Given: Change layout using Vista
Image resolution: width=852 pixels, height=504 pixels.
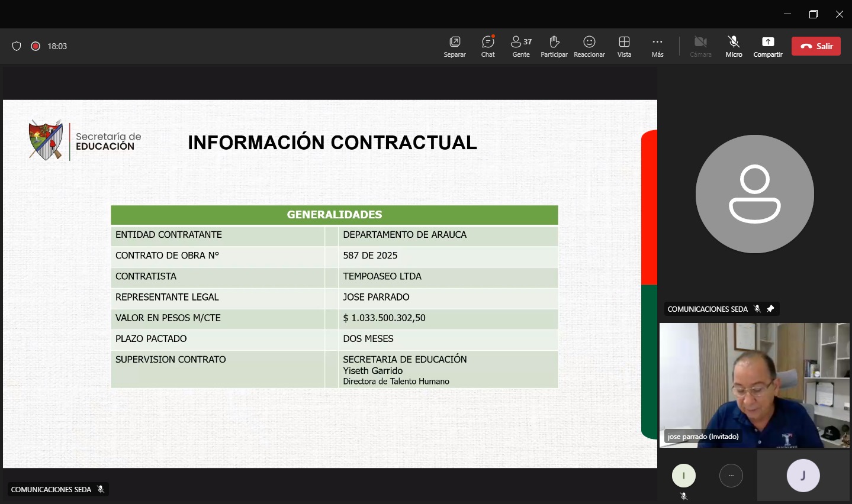Looking at the screenshot, I should point(624,46).
